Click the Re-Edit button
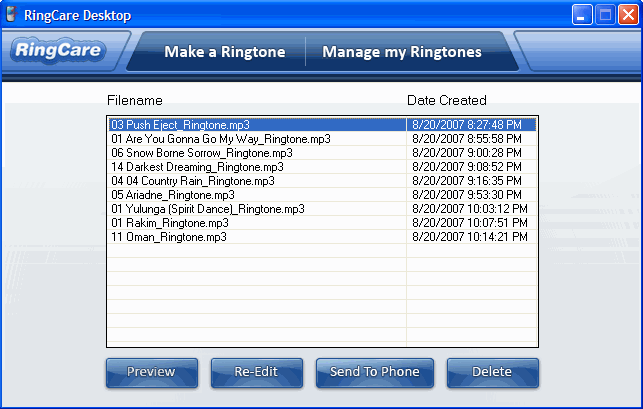The width and height of the screenshot is (643, 409). pos(256,372)
